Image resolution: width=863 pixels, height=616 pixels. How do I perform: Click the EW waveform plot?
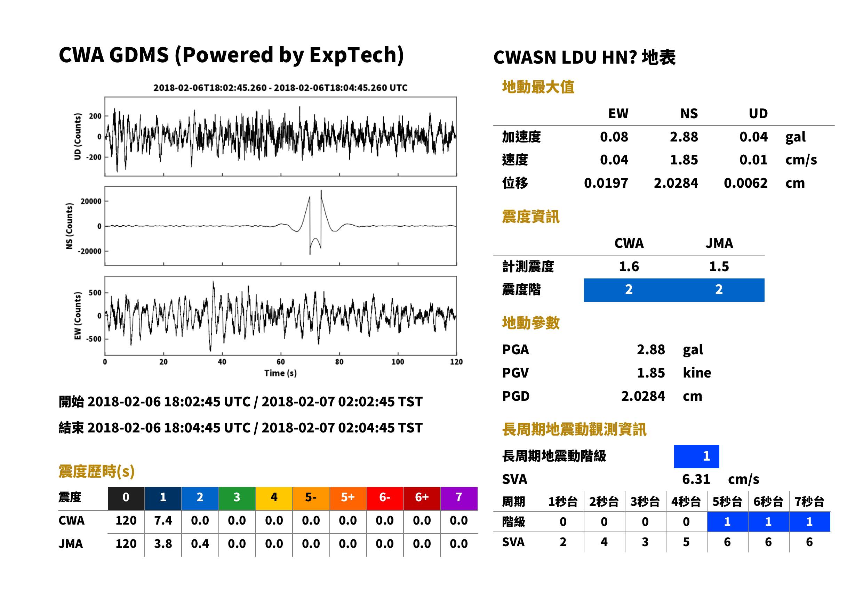(x=280, y=316)
